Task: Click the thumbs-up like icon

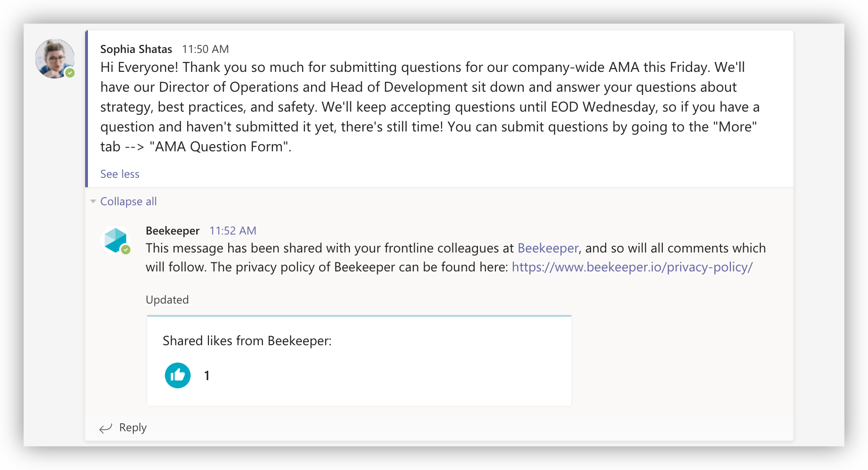Action: pyautogui.click(x=178, y=375)
